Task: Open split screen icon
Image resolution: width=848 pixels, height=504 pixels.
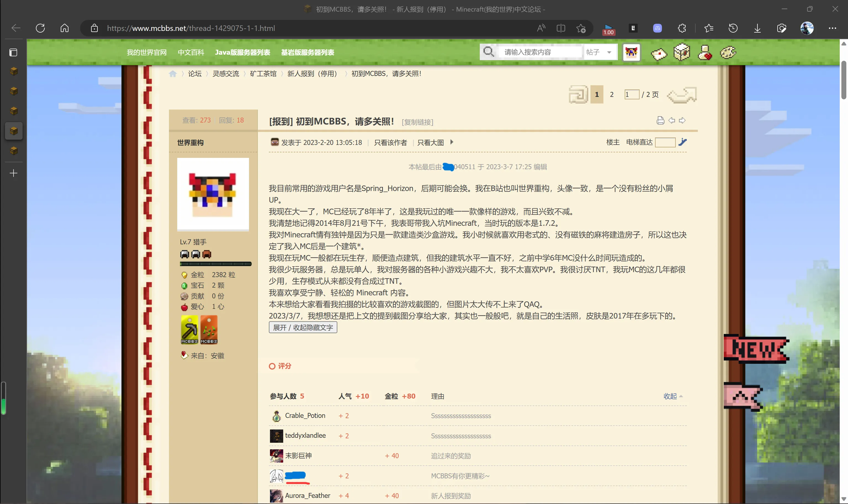Action: coord(561,28)
